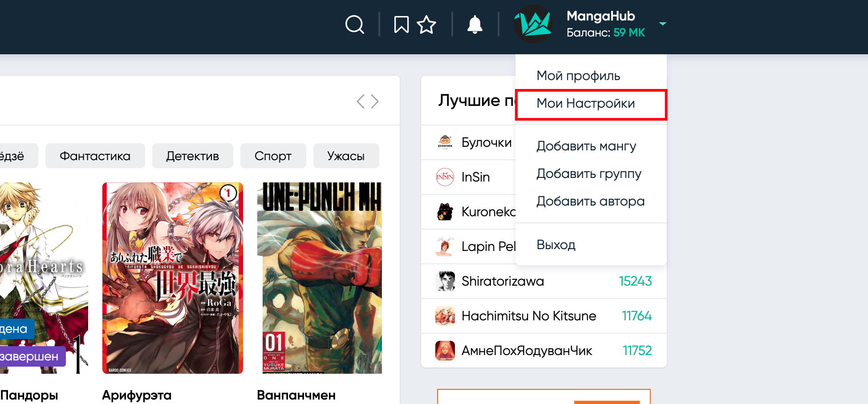This screenshot has height=404, width=868.
Task: Open Hachimitsu No Kitsune translator row
Action: pyautogui.click(x=544, y=316)
